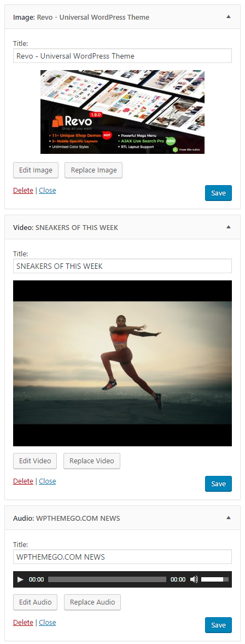This screenshot has height=644, width=245.
Task: Click Edit Audio button
Action: (x=36, y=602)
